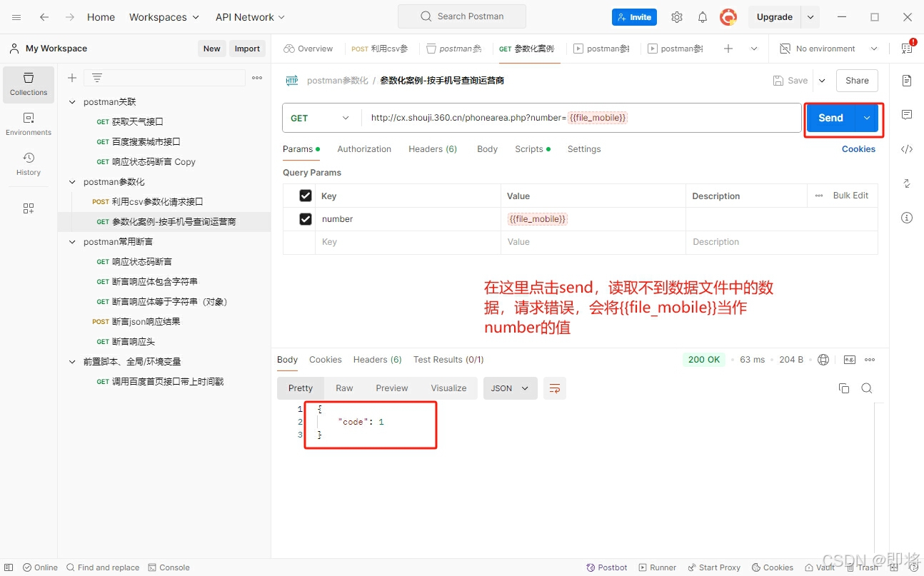Open the comments icon in right sidebar
924x576 pixels.
click(x=907, y=115)
